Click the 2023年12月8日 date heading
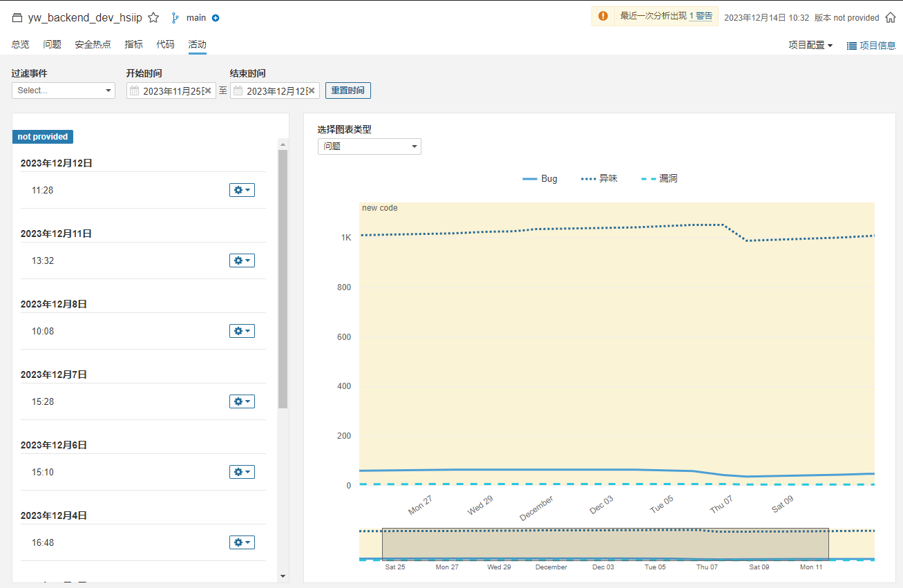Image resolution: width=903 pixels, height=588 pixels. [x=54, y=304]
